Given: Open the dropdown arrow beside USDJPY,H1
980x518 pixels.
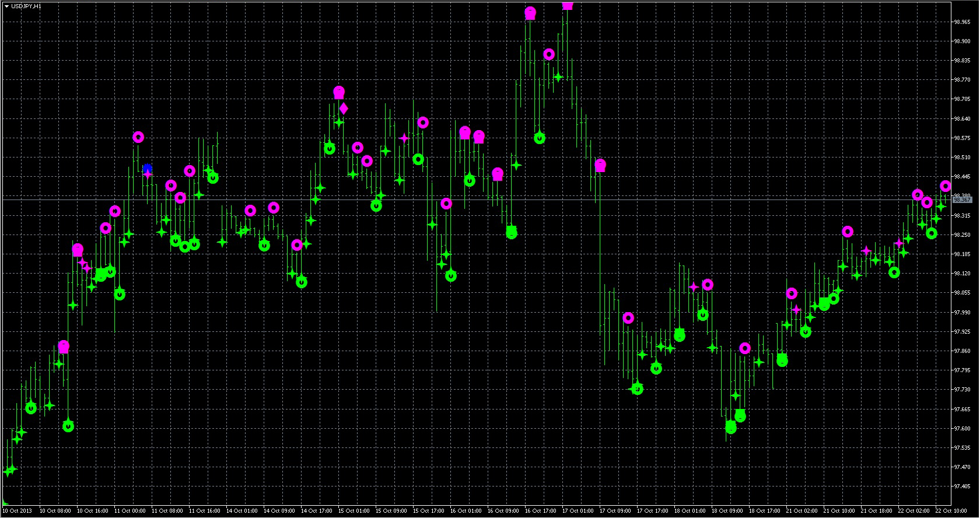Looking at the screenshot, I should point(6,6).
